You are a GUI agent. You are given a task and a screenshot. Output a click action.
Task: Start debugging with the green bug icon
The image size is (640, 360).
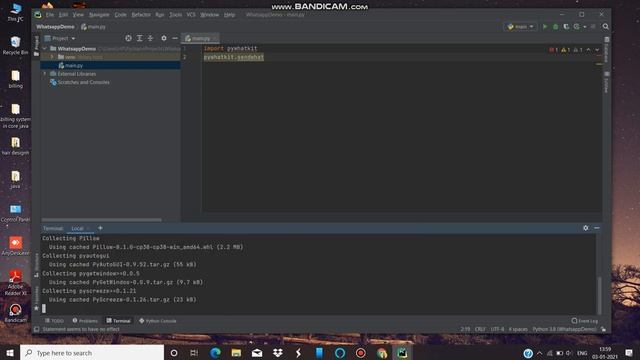click(x=555, y=27)
